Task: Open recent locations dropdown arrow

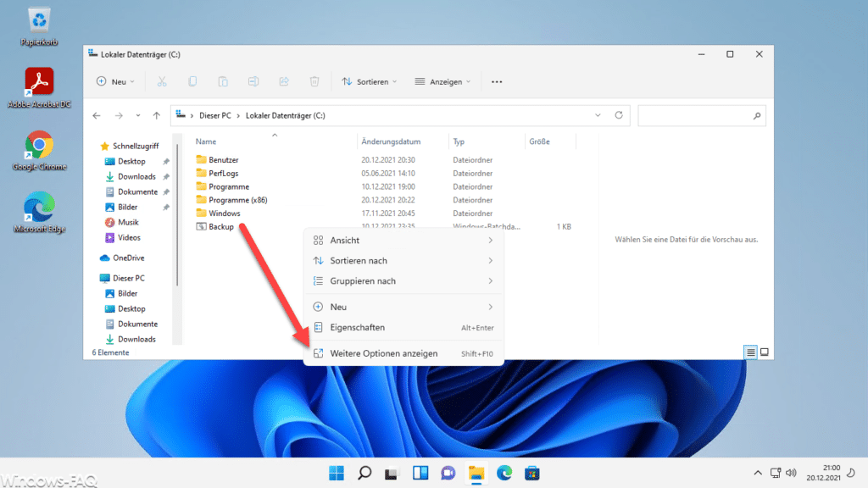Action: pyautogui.click(x=138, y=115)
